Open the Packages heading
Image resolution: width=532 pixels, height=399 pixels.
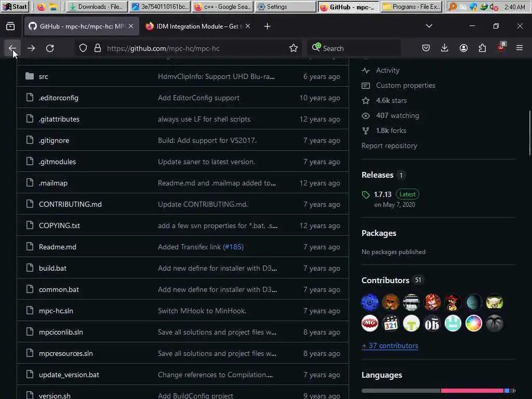pos(379,233)
